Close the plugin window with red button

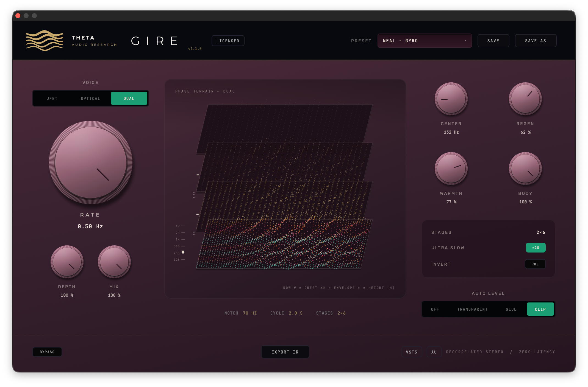(x=18, y=16)
